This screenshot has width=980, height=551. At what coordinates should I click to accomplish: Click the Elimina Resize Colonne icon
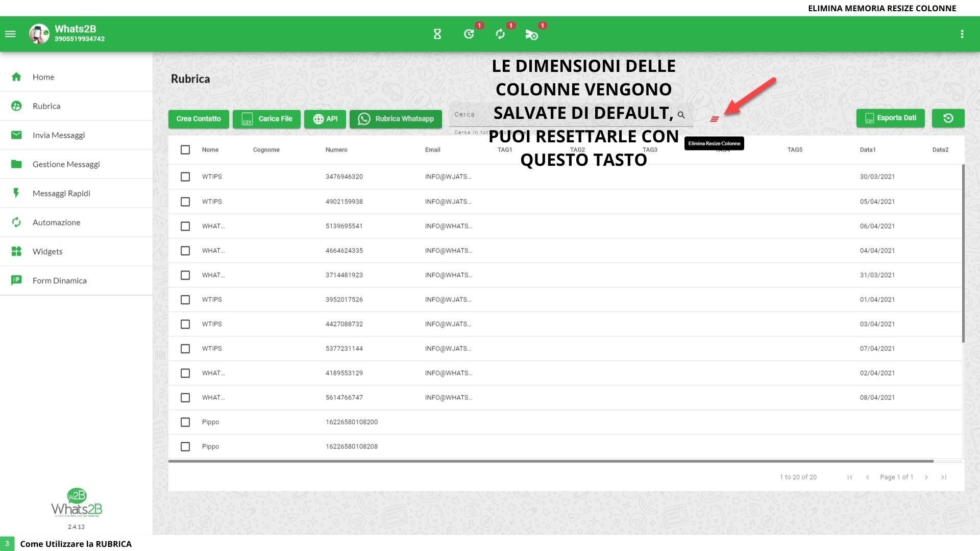point(715,119)
